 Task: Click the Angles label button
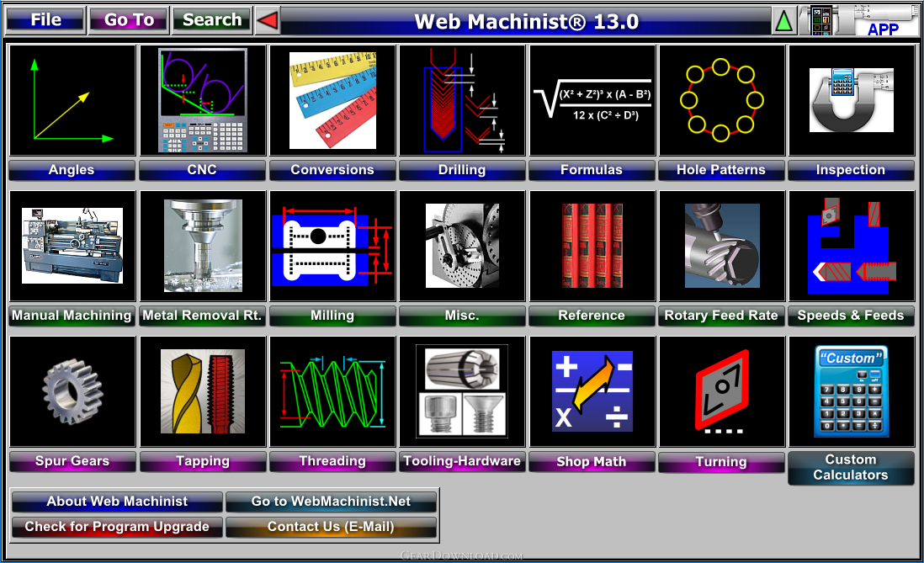(72, 170)
